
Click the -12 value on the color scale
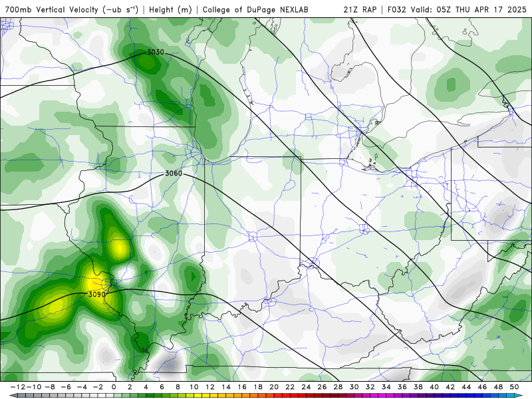click(18, 387)
